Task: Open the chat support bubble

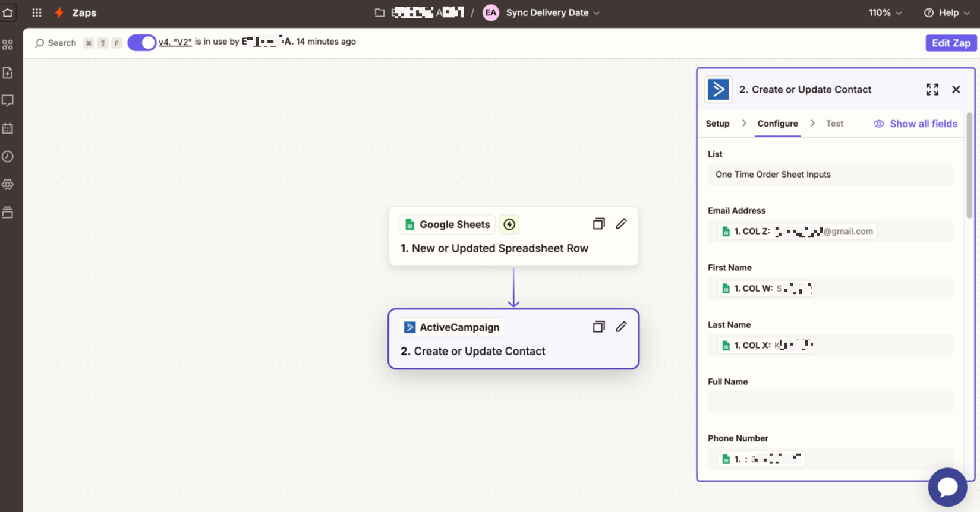Action: click(947, 487)
